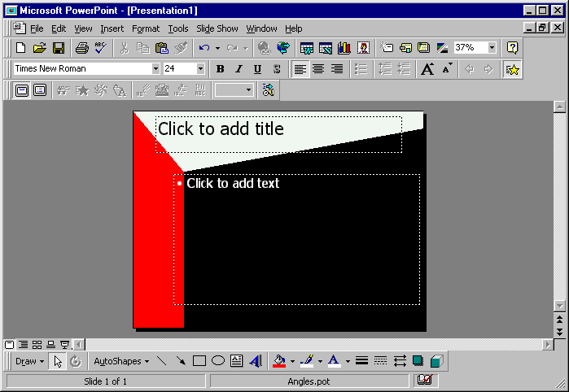Screen dimensions: 569x392
Task: Insert a chart using chart icon
Action: pos(343,48)
